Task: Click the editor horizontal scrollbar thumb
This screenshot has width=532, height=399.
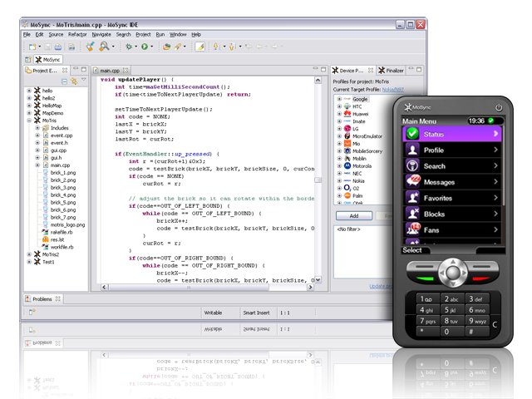Action: [x=189, y=287]
